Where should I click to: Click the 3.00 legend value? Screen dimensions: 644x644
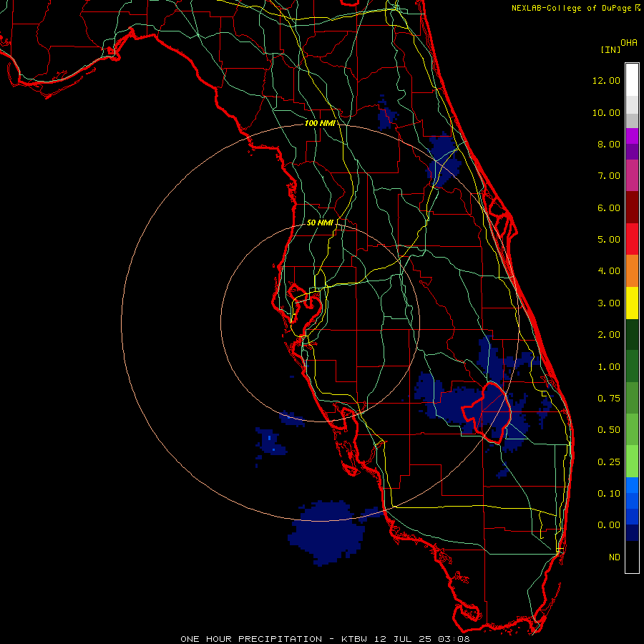click(609, 303)
